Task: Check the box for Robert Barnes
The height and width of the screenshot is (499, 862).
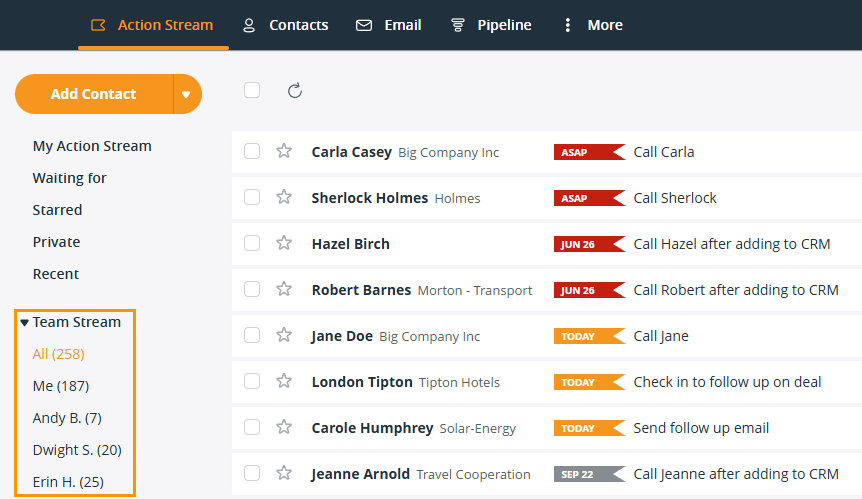Action: (x=252, y=289)
